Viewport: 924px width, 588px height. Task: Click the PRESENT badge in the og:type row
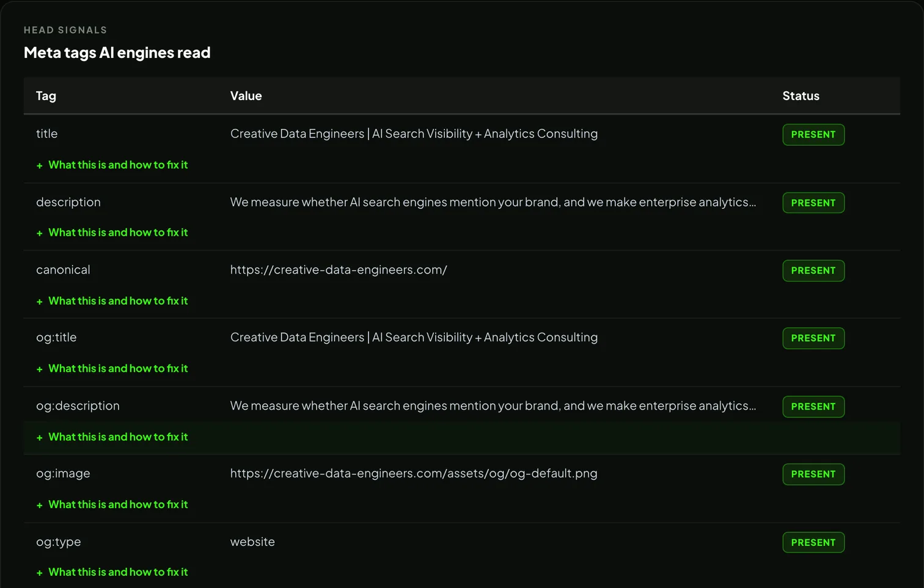click(813, 542)
